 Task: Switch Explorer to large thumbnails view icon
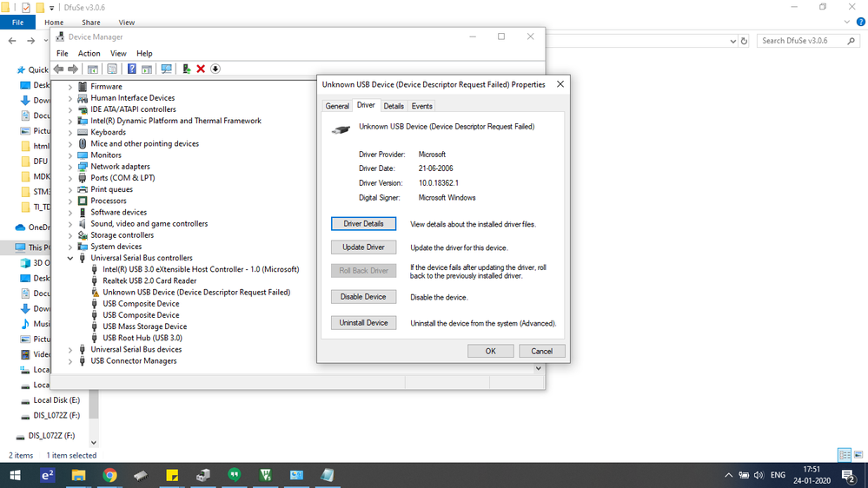click(x=858, y=455)
